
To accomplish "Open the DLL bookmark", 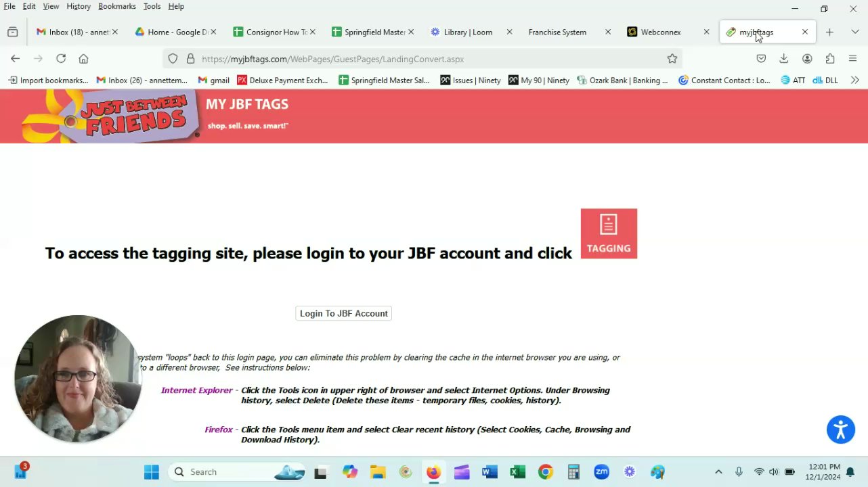I will (x=825, y=80).
